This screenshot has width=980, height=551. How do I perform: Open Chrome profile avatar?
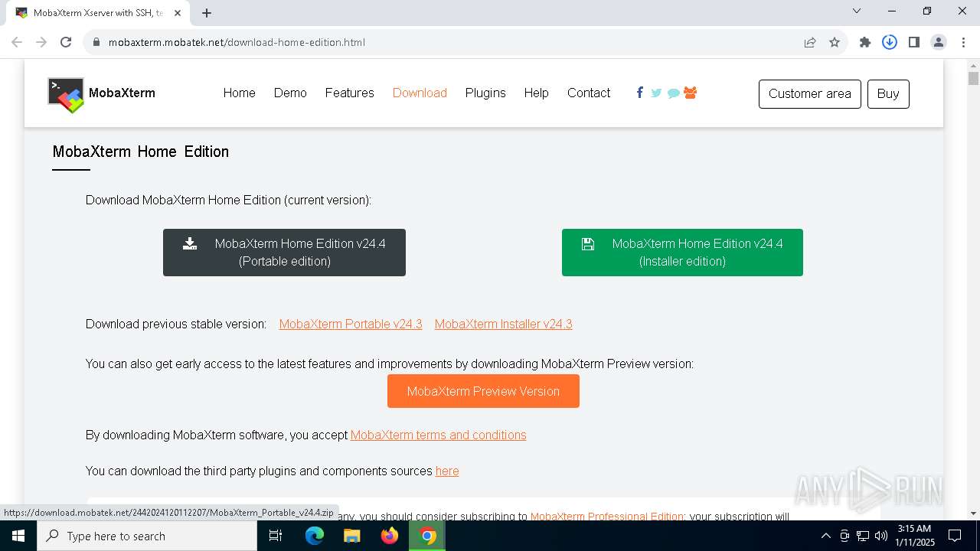939,42
